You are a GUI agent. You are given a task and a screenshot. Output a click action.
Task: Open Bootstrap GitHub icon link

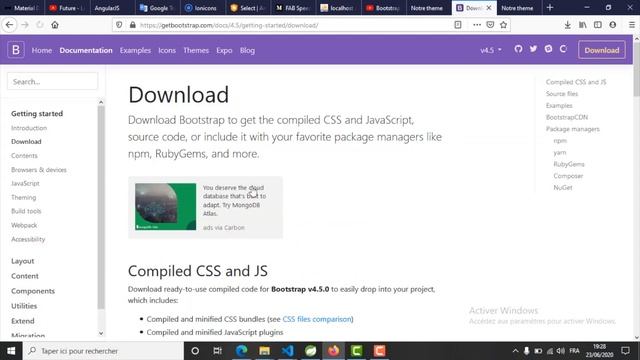518,49
